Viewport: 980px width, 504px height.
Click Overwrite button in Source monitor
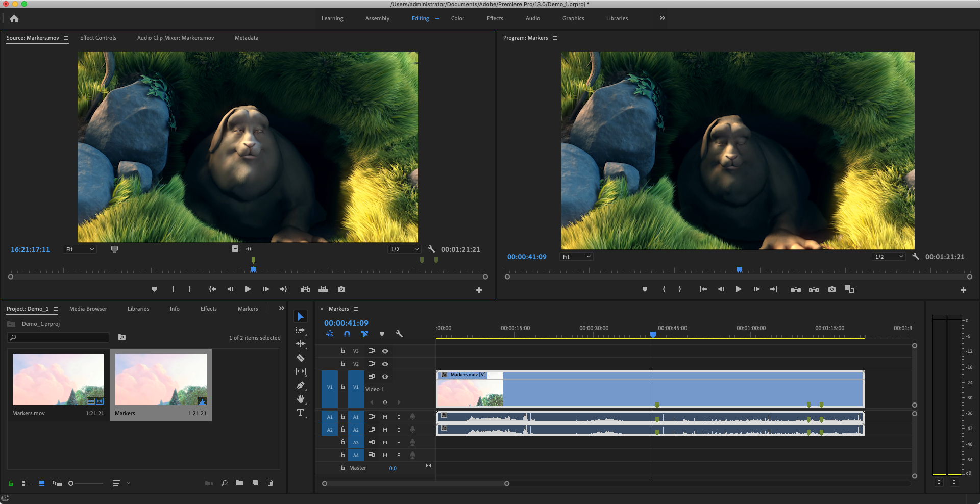click(323, 289)
